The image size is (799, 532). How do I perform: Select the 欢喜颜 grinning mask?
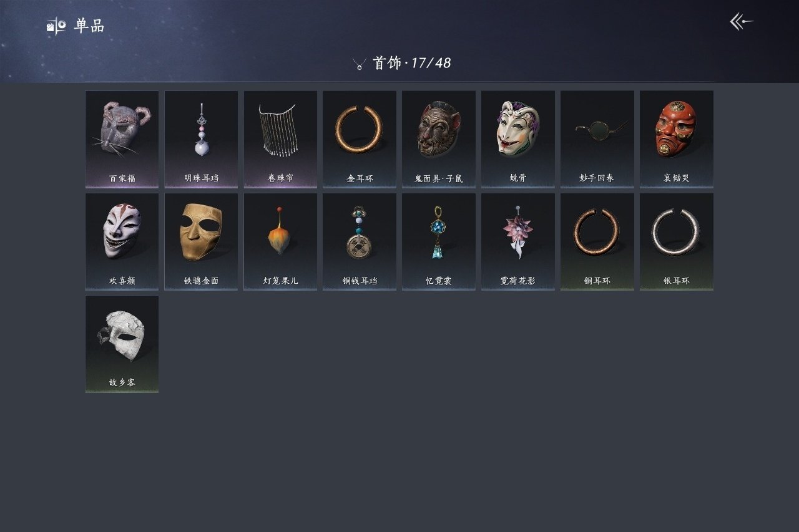[122, 241]
